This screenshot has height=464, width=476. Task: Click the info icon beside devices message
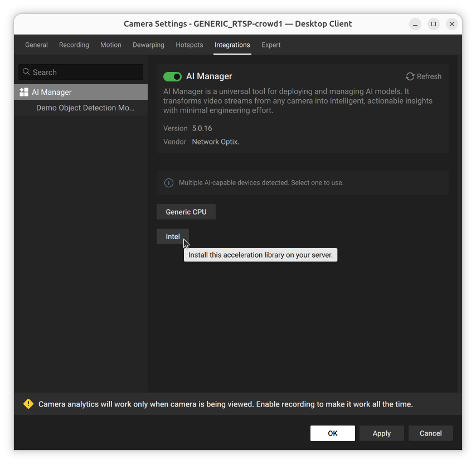coord(169,183)
